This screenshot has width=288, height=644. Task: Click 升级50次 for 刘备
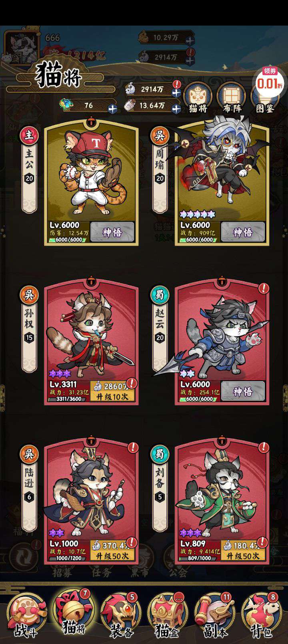point(243,555)
